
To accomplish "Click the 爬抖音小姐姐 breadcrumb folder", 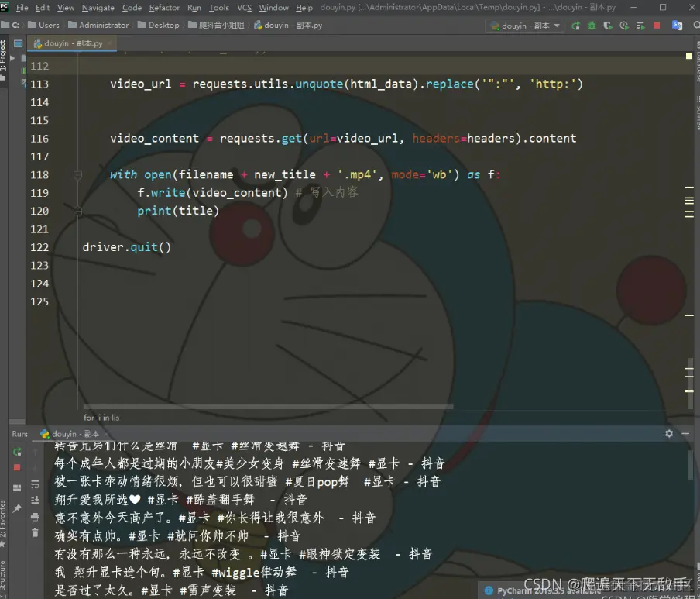I will 217,25.
